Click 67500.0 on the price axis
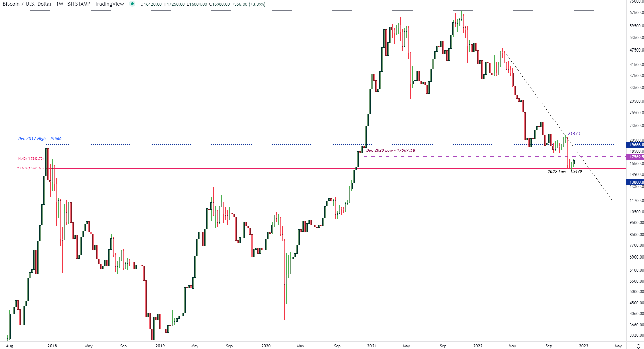644x349 pixels. click(x=637, y=13)
